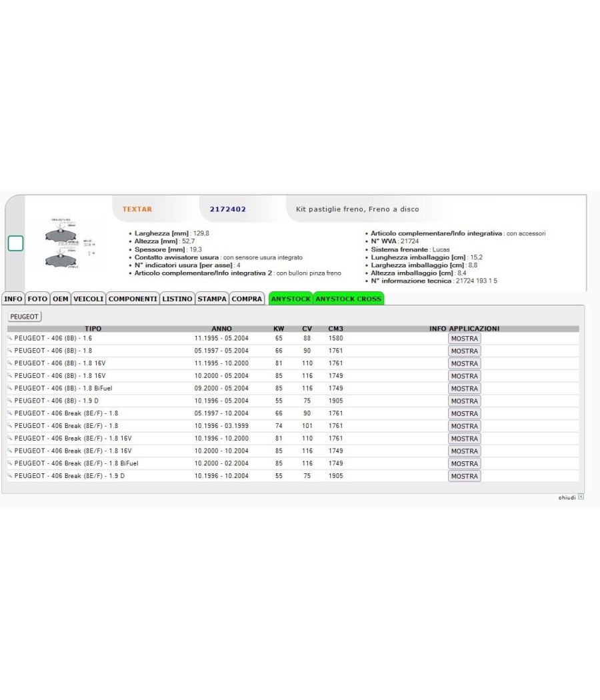Click magnifier icon beside 406 (8B) 1.6

tap(10, 339)
